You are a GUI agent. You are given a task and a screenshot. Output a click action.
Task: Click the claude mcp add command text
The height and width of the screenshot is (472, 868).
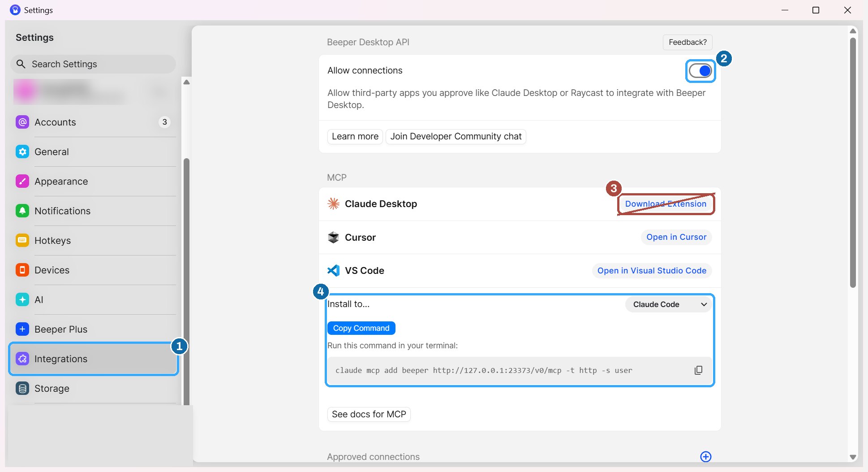click(484, 370)
